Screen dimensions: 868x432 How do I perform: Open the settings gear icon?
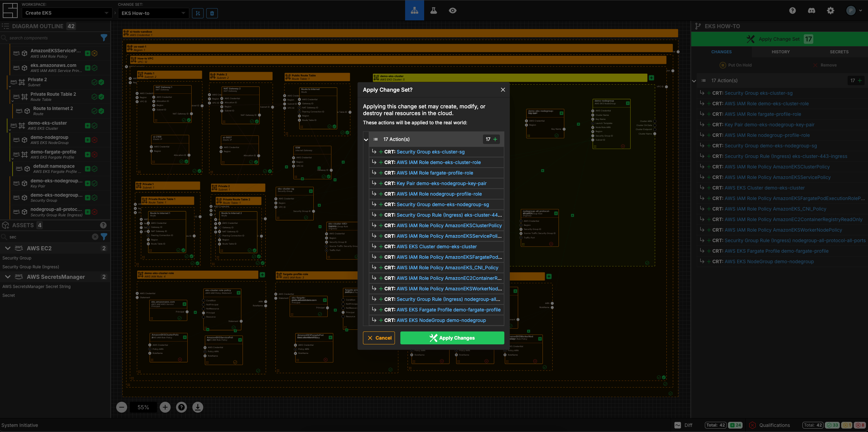(x=830, y=11)
